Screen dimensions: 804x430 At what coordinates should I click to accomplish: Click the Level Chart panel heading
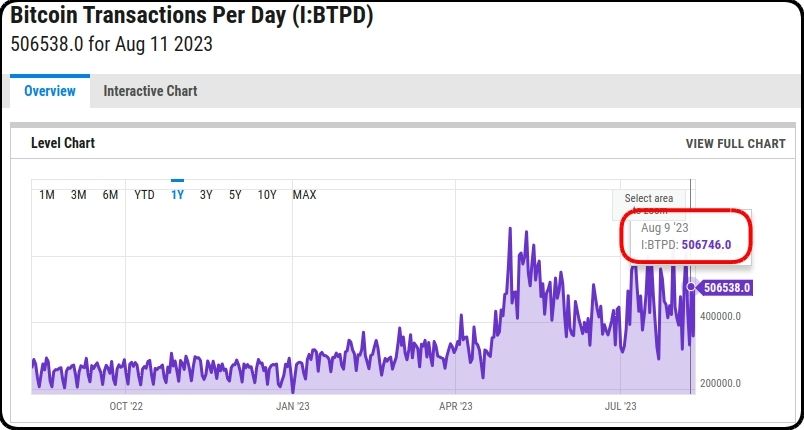[63, 143]
